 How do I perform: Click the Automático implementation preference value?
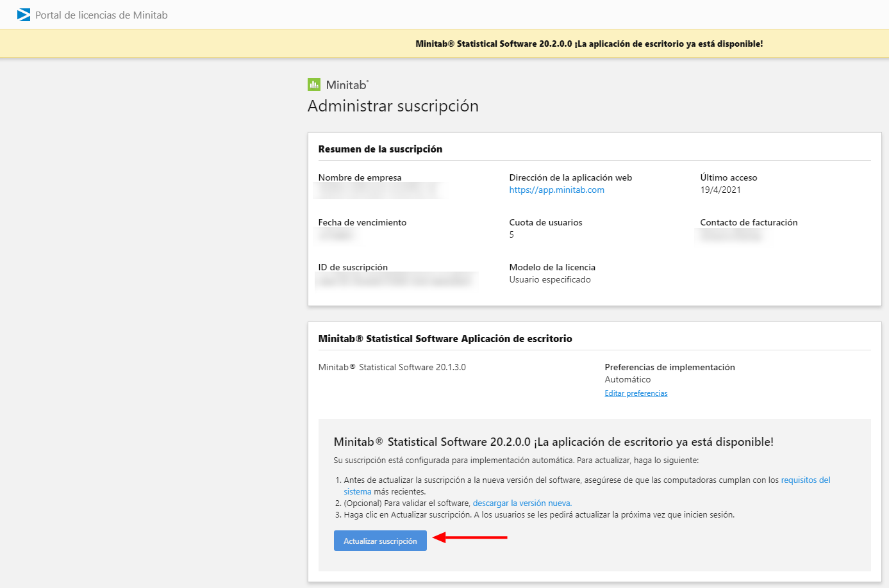tap(627, 380)
